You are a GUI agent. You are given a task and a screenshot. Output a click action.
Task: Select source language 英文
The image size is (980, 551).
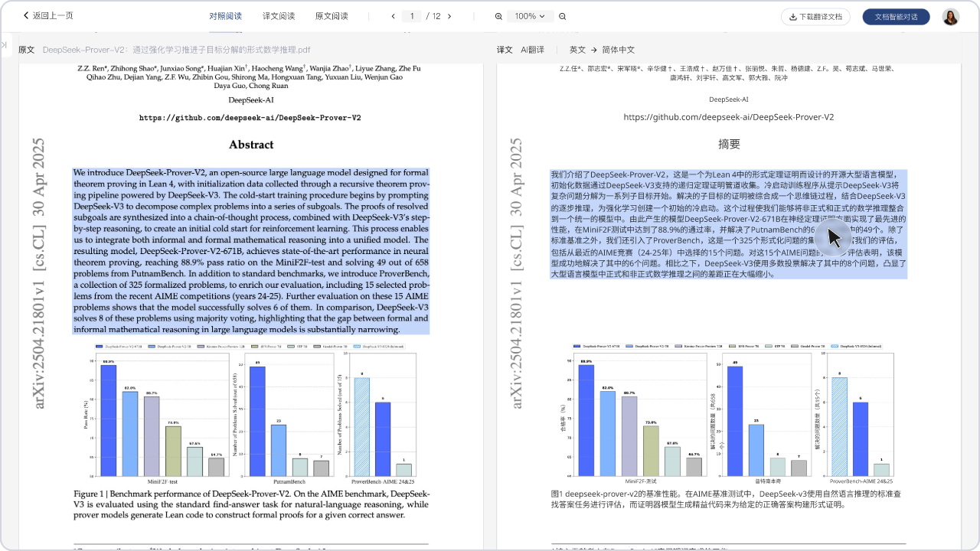[x=577, y=50]
